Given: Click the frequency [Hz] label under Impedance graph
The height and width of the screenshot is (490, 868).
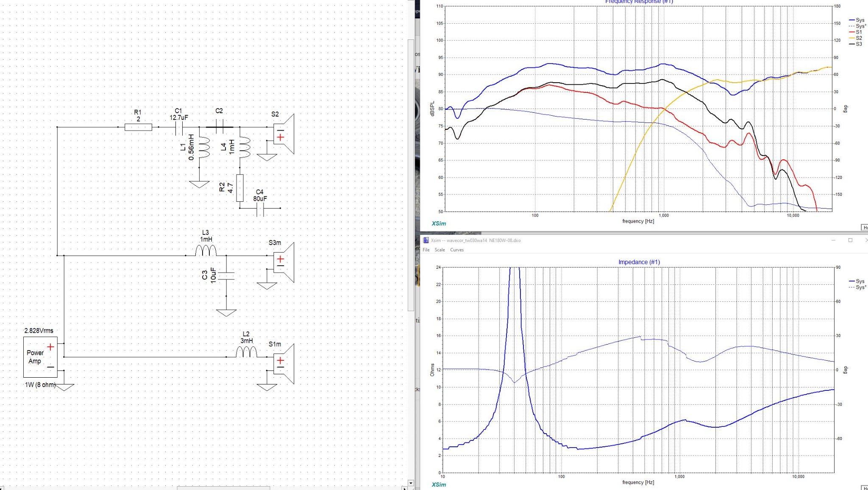Looking at the screenshot, I should tap(638, 482).
